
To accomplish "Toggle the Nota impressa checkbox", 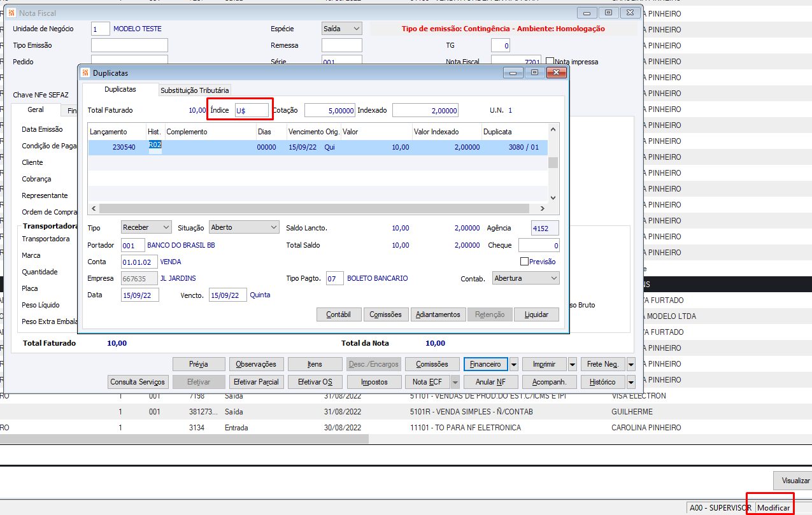I will pyautogui.click(x=550, y=62).
